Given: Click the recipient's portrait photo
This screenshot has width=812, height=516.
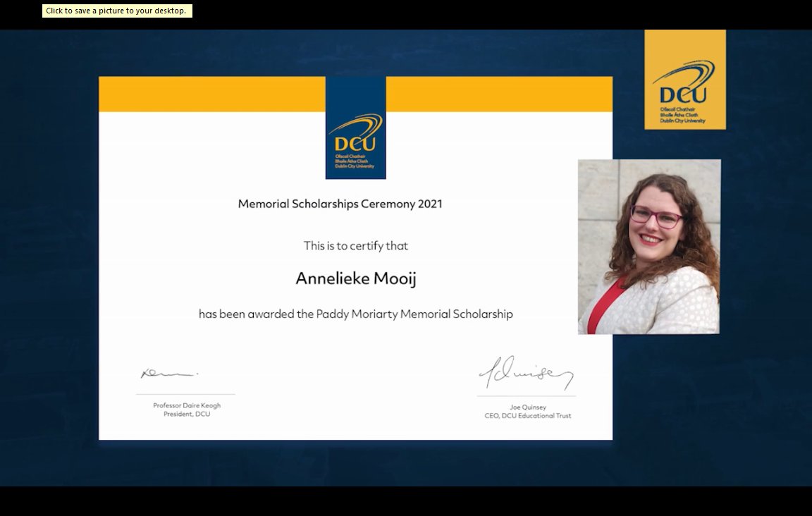Looking at the screenshot, I should click(x=649, y=247).
